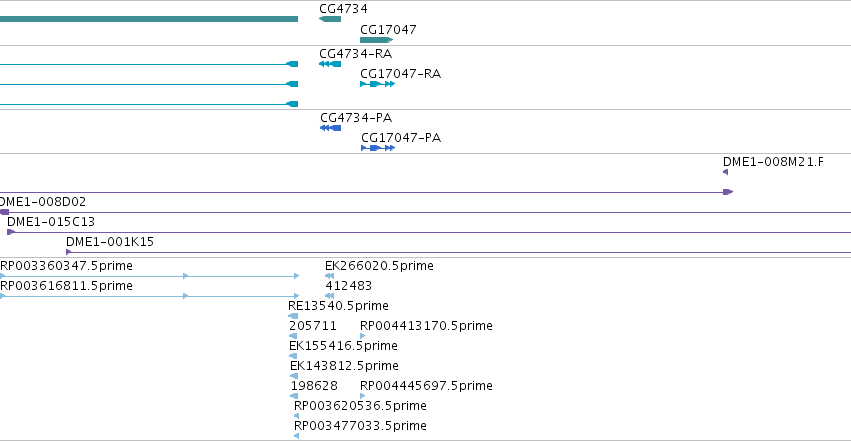Click the DME1-008M21.F clone label
The width and height of the screenshot is (851, 441).
[x=773, y=162]
